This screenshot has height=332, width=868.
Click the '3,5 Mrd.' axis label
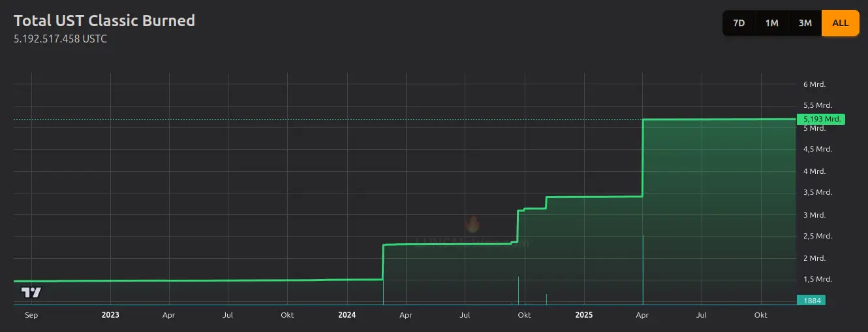click(817, 192)
